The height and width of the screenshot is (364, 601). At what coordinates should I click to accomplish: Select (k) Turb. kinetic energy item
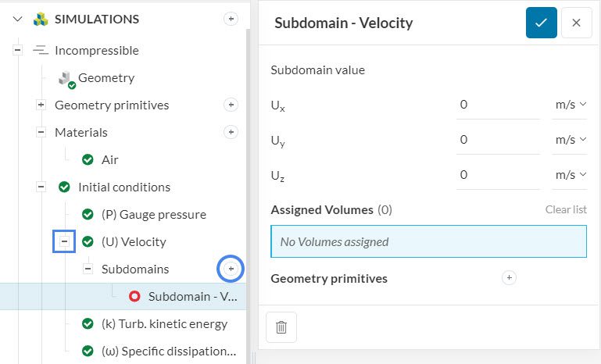164,323
